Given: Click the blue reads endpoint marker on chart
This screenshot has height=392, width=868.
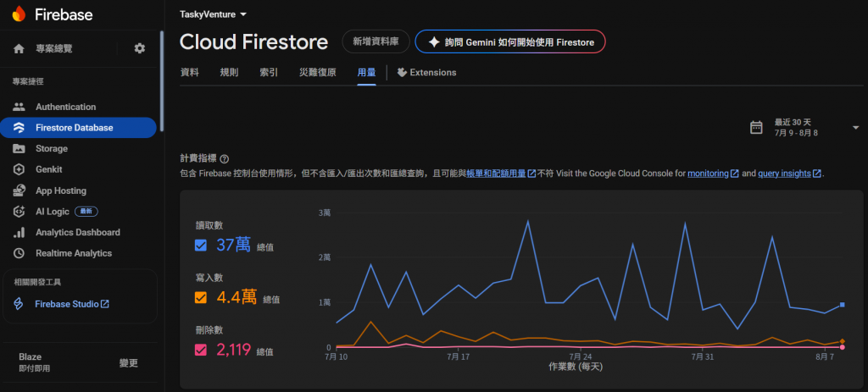Looking at the screenshot, I should tap(842, 305).
